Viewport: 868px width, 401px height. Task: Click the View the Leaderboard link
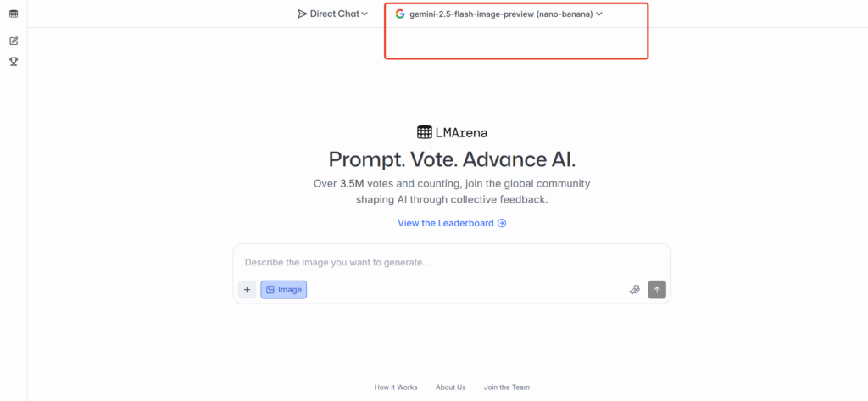tap(446, 223)
